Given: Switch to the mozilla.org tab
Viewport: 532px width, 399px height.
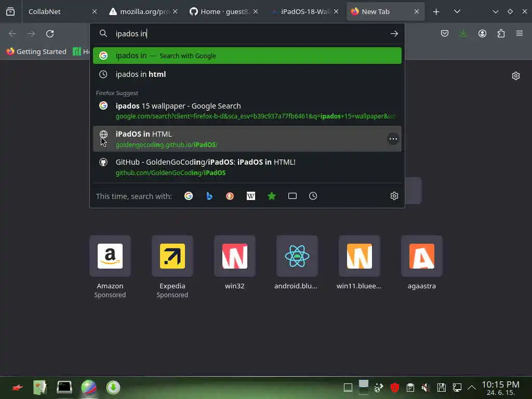Looking at the screenshot, I should (x=143, y=11).
